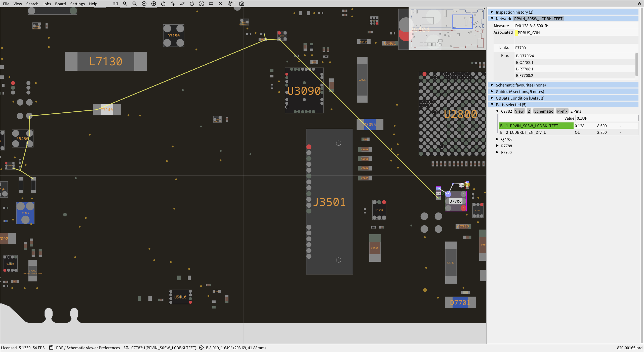
Task: Take a screenshot using the camera icon
Action: click(241, 4)
